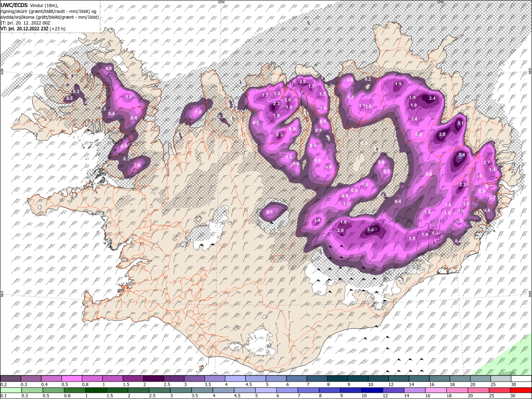The height and width of the screenshot is (399, 532).
Task: Pick the lavender swatch labeled 4 in snow legend
Action: [x=235, y=378]
